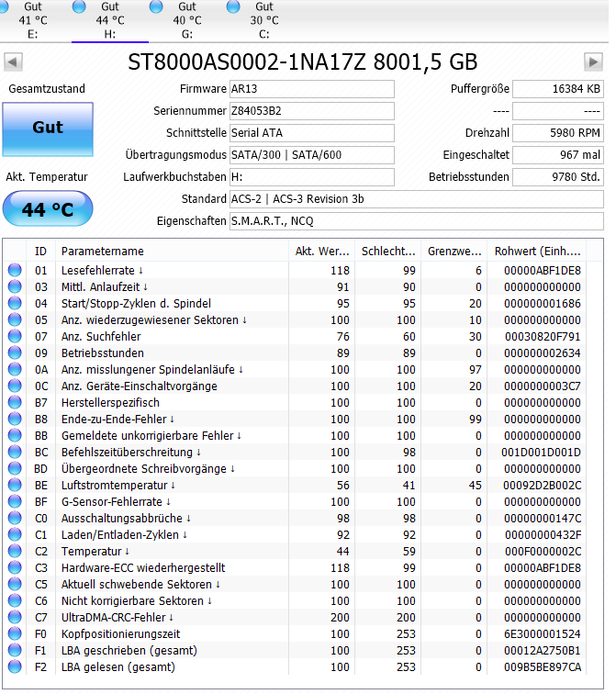
Task: Click the Eigenschaften field S.M.A.R.T., NCQ
Action: (417, 221)
